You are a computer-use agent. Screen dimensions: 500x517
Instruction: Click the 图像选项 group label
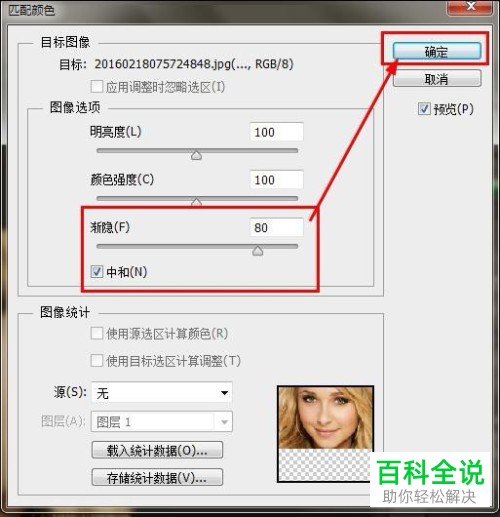[75, 107]
